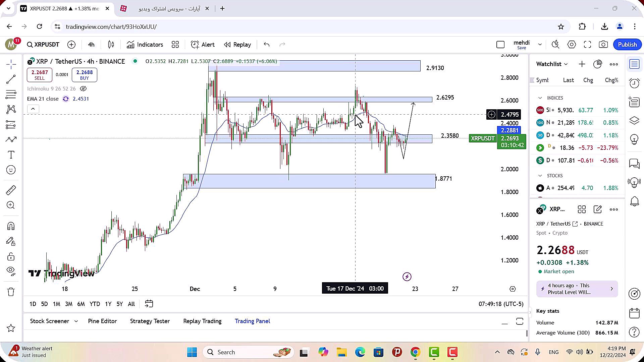
Task: Click the trash remove objects icon
Action: pos(11,292)
